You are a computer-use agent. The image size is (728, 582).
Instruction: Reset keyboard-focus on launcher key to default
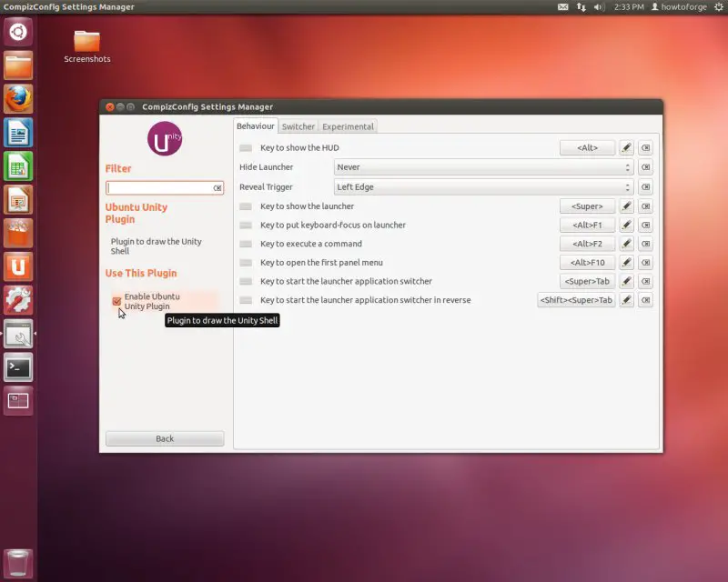[x=645, y=226]
